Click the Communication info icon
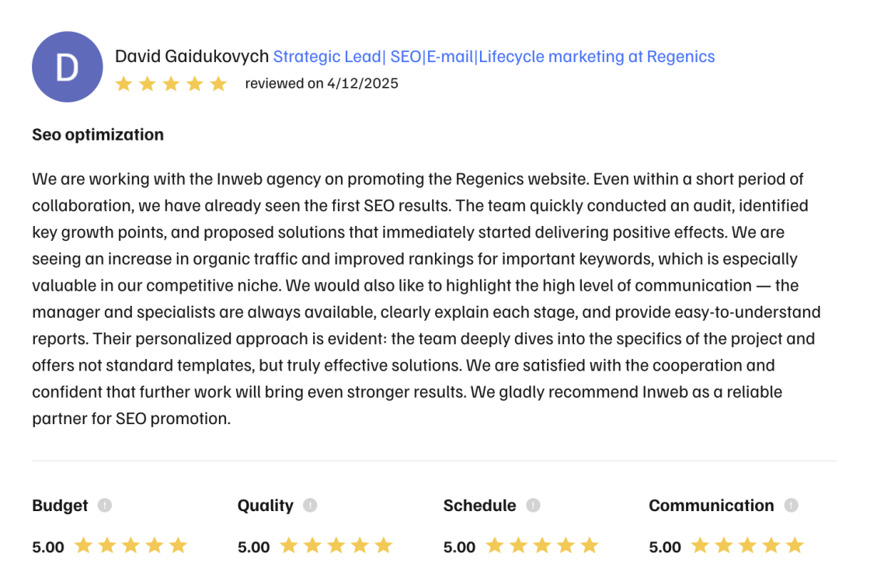The width and height of the screenshot is (870, 588). coord(791,506)
